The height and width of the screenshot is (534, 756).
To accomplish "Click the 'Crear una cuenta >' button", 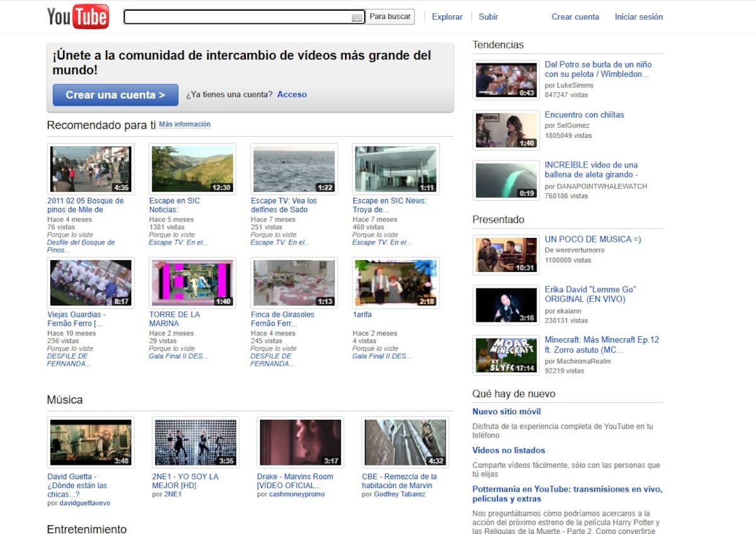I will click(115, 95).
